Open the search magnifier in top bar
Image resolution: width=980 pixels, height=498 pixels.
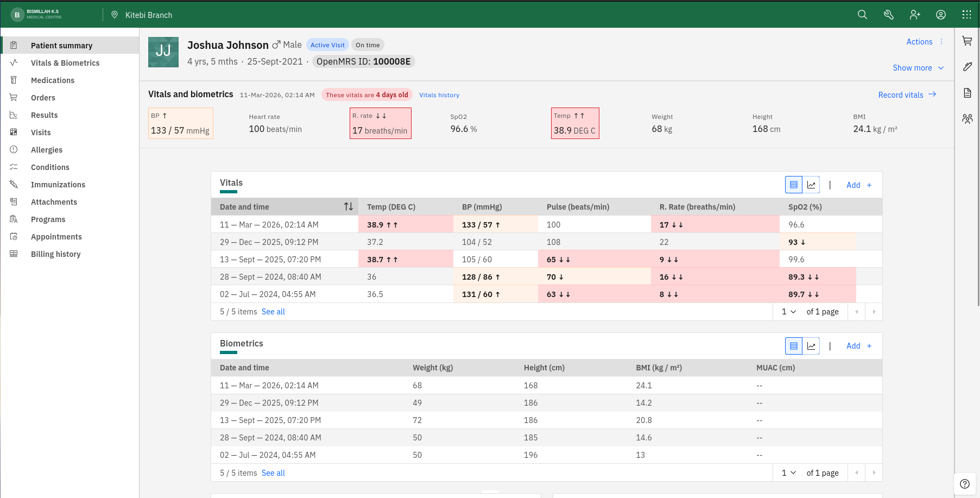(x=862, y=15)
